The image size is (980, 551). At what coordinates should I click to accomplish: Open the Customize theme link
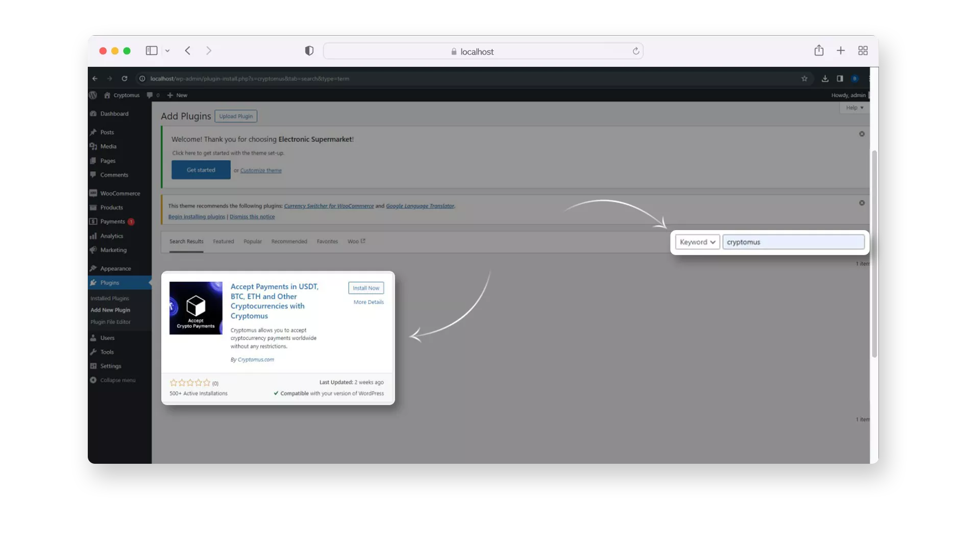click(x=261, y=170)
